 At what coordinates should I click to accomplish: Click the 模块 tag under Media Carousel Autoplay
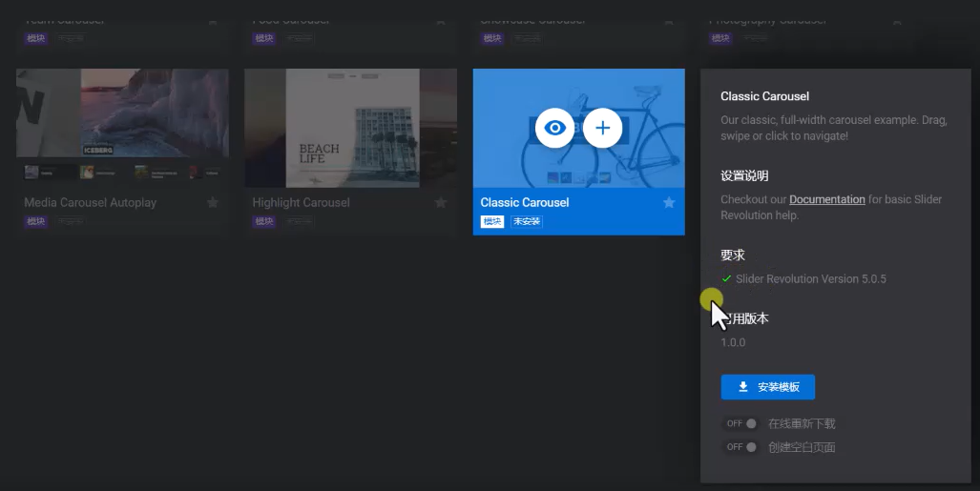pyautogui.click(x=36, y=221)
